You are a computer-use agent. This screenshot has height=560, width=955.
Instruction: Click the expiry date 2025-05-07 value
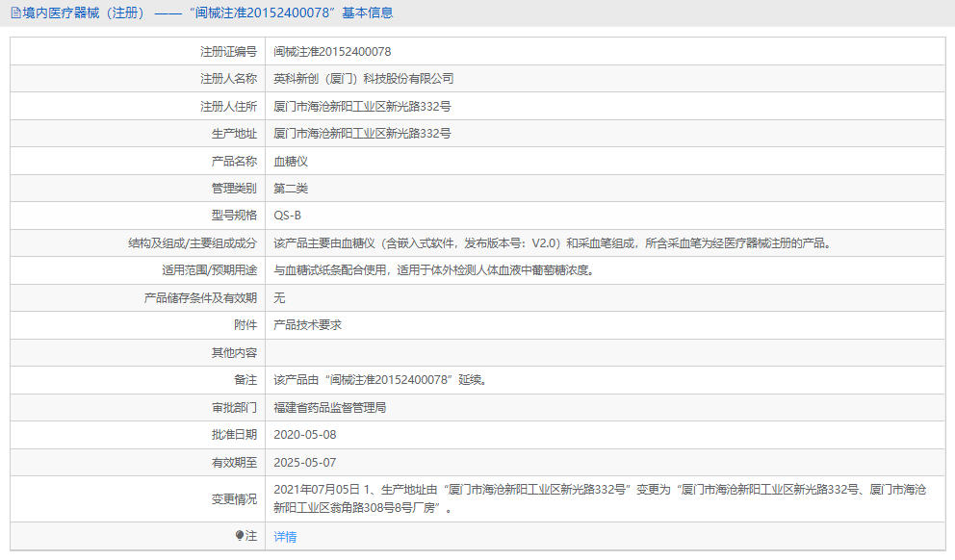click(x=307, y=462)
